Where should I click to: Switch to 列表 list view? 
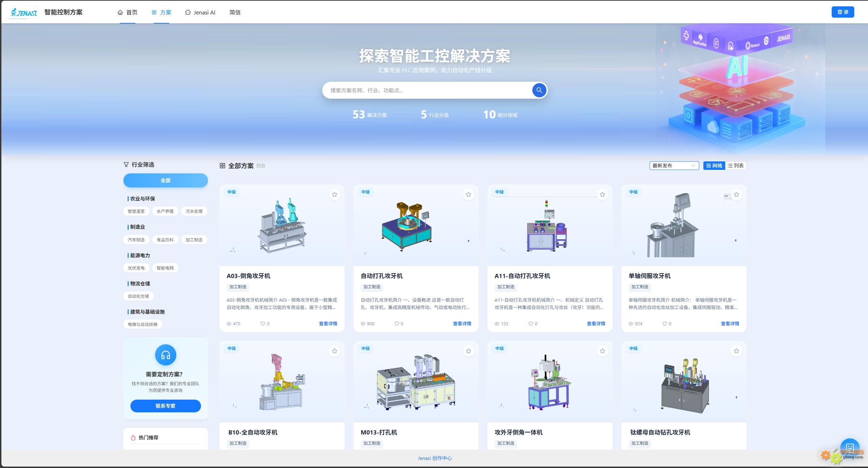click(x=736, y=166)
